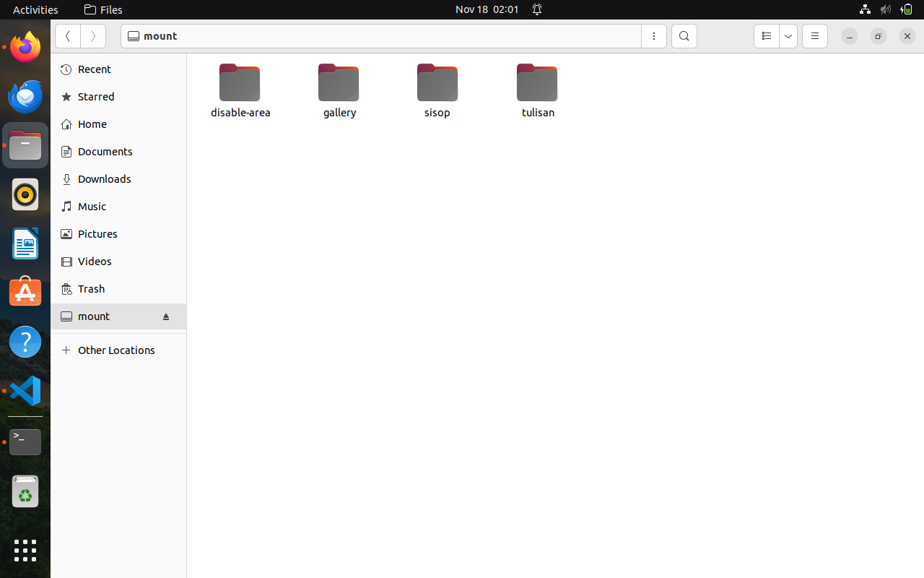Launch Firefox from the dock
Viewport: 924px width, 578px height.
coord(25,47)
